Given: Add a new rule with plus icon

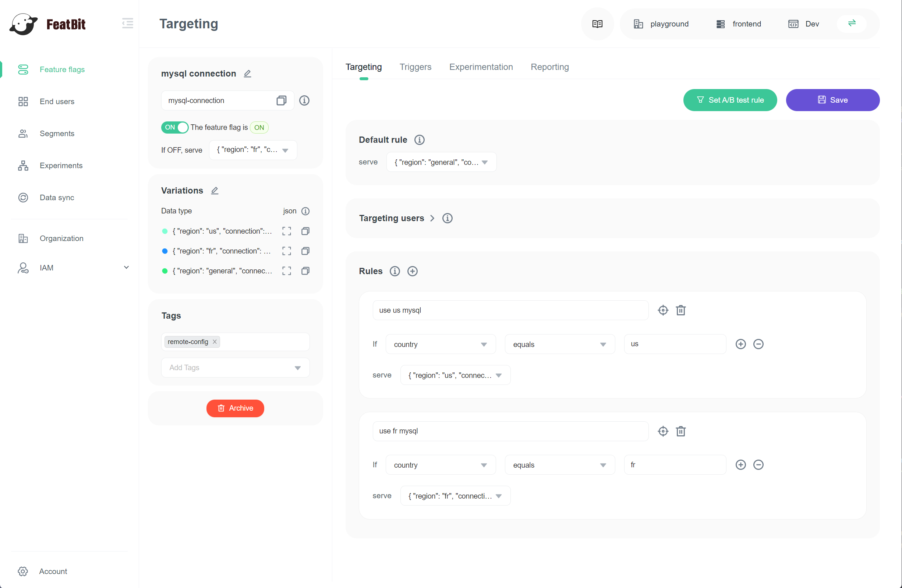Looking at the screenshot, I should coord(412,271).
